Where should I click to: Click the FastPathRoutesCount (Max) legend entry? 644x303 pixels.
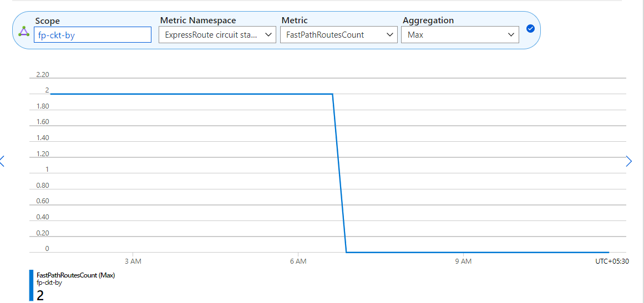click(76, 275)
